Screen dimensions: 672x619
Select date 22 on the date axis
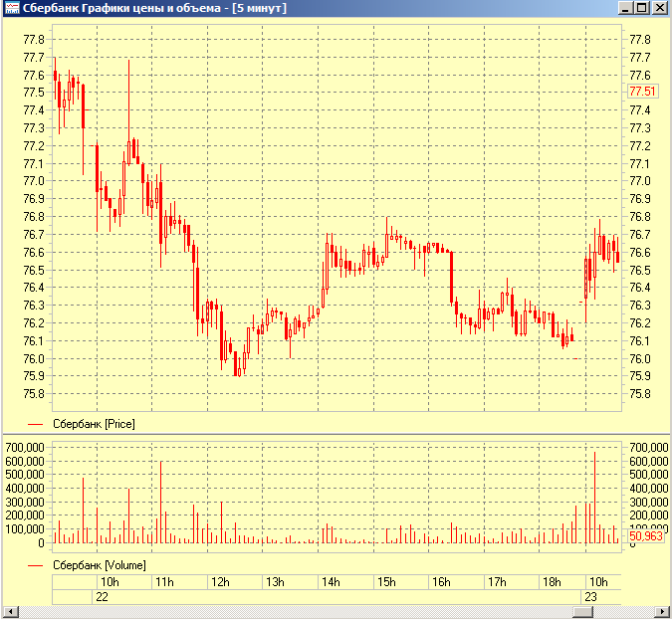102,597
